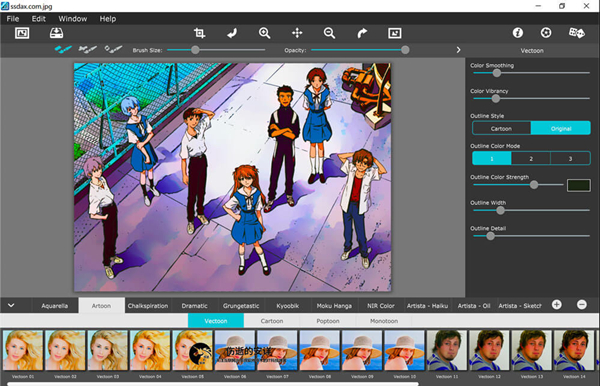Open the Help menu

click(x=108, y=19)
